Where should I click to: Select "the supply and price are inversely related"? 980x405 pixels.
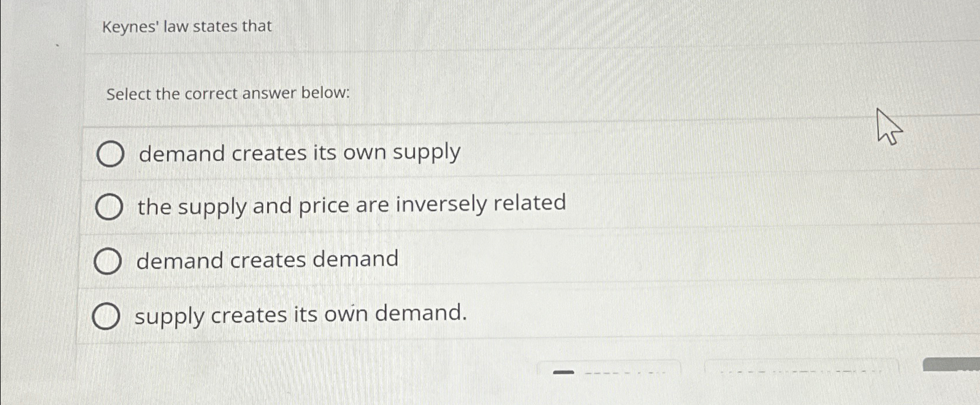point(110,207)
